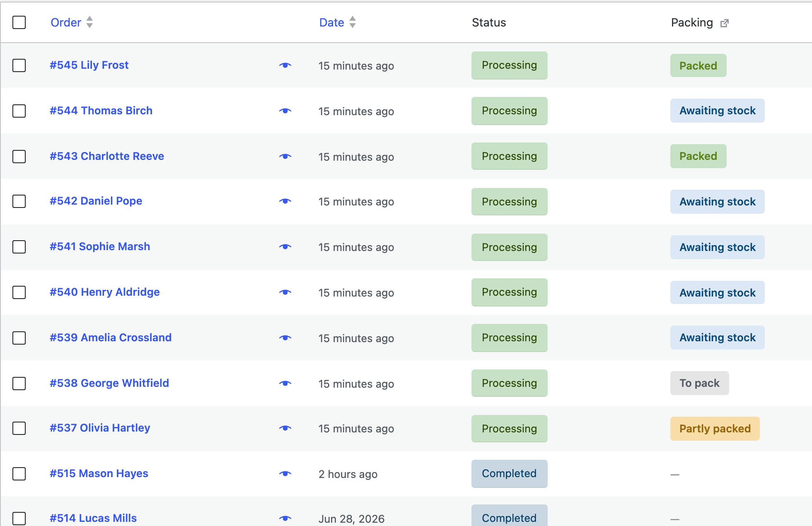This screenshot has width=812, height=526.
Task: Click the Status column header
Action: point(489,22)
